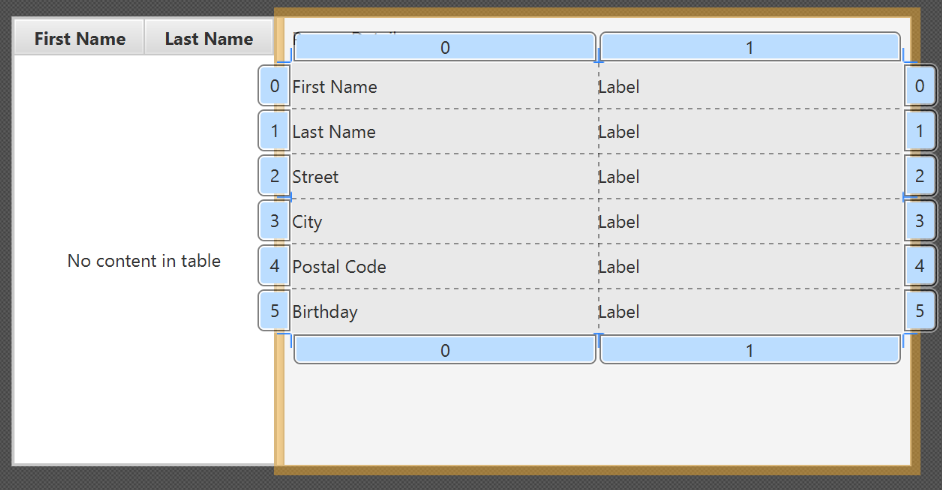Select bottom column 1 handle of grid

[x=750, y=350]
